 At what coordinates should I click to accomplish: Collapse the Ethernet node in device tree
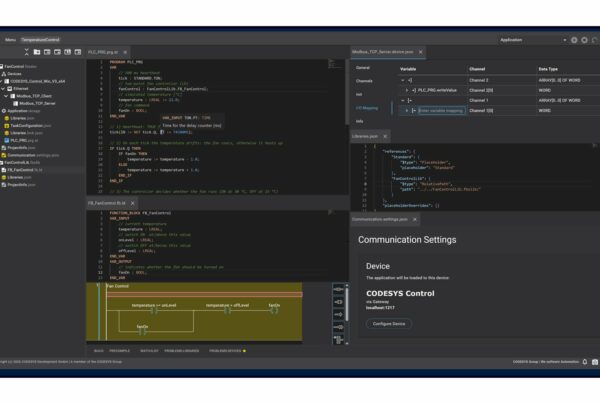(3, 89)
